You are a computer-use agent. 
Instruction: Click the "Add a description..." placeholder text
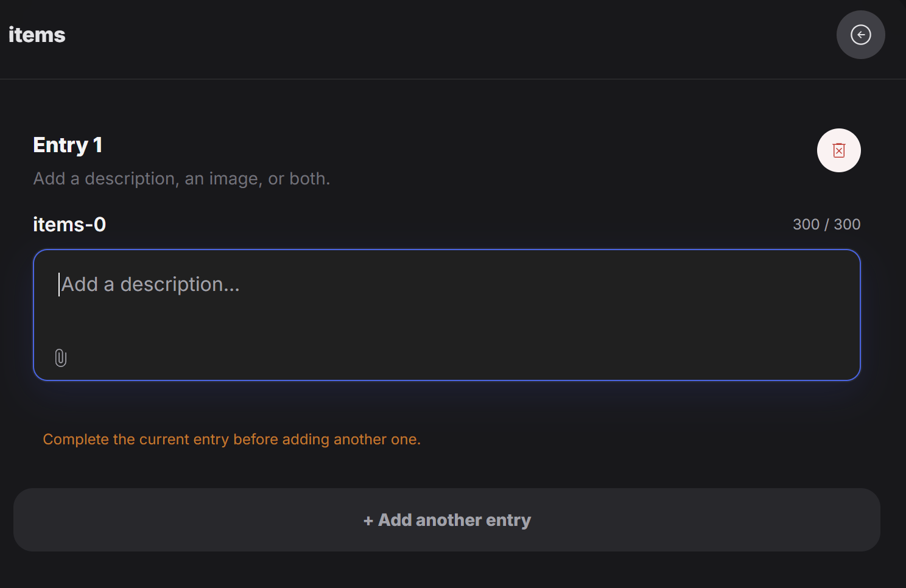click(x=150, y=284)
